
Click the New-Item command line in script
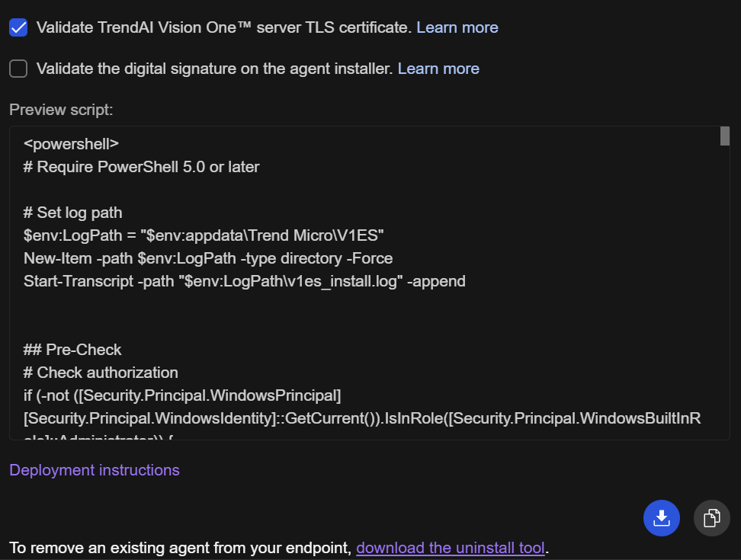coord(207,258)
